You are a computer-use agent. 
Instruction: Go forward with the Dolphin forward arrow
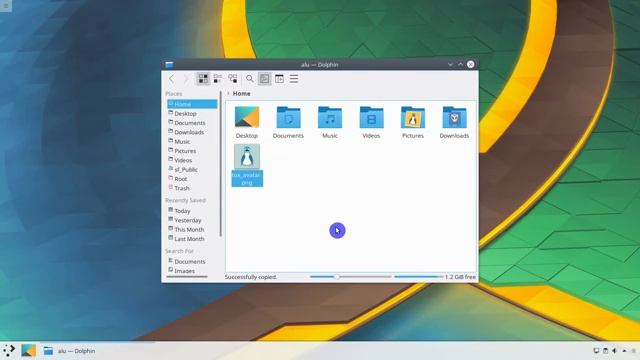(x=186, y=79)
